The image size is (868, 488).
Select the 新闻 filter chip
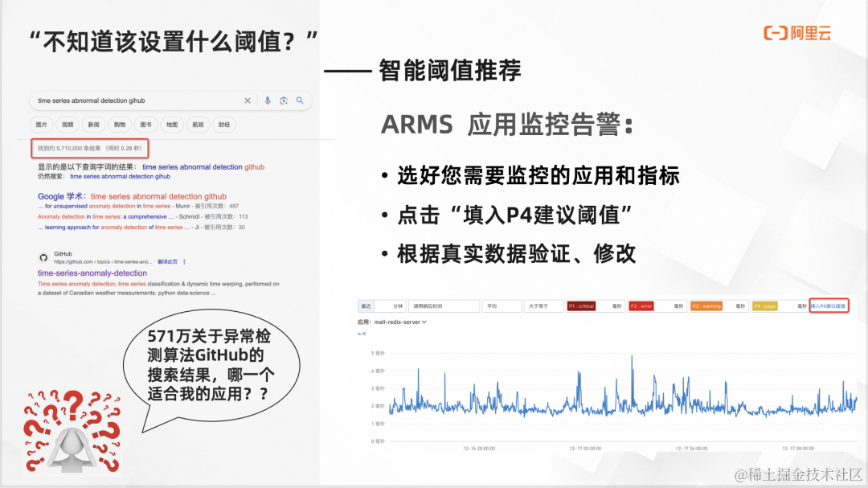click(93, 125)
